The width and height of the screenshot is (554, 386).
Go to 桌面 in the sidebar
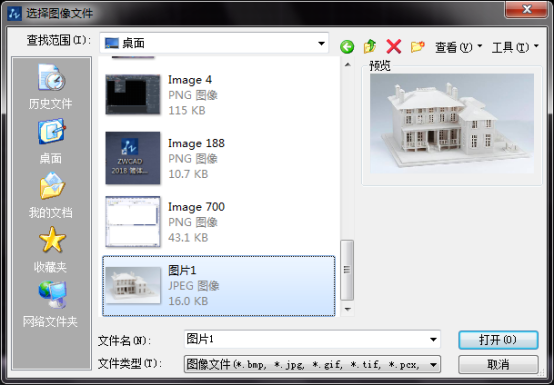[x=51, y=142]
